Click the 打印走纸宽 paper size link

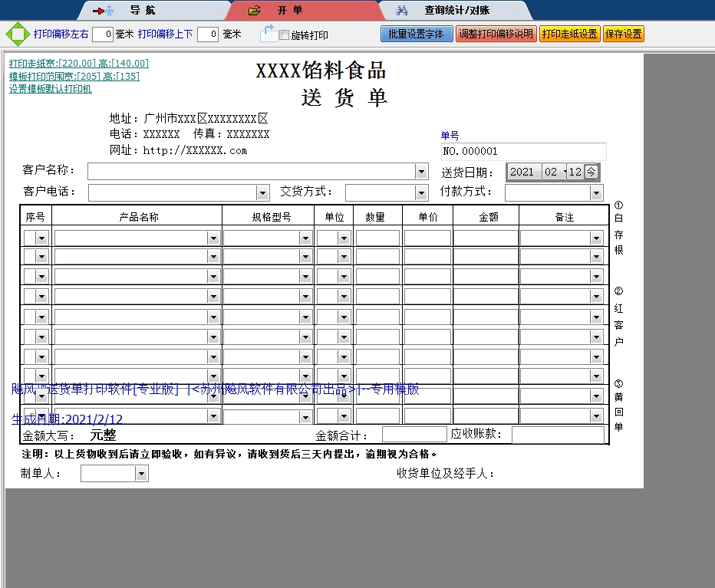pos(78,64)
